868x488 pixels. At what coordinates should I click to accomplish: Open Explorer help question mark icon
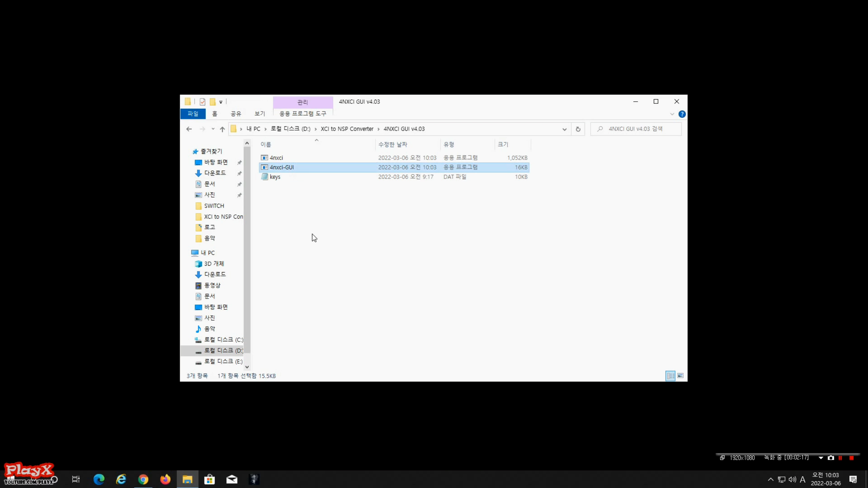(682, 114)
